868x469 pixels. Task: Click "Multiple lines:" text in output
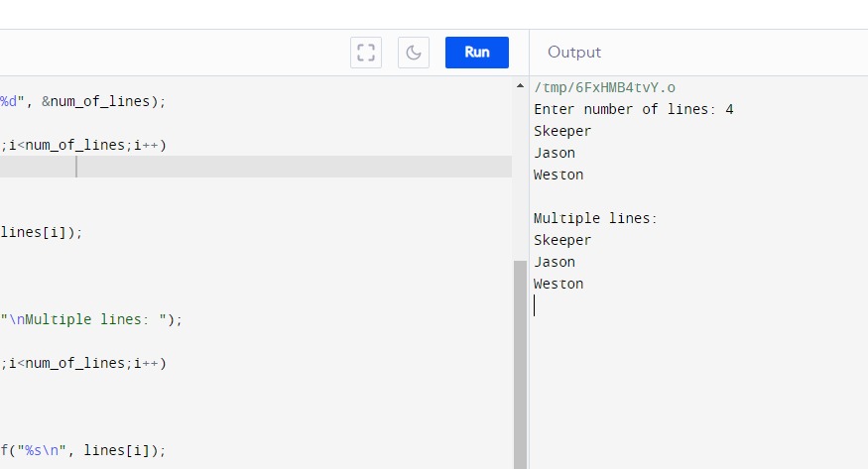[x=595, y=218]
